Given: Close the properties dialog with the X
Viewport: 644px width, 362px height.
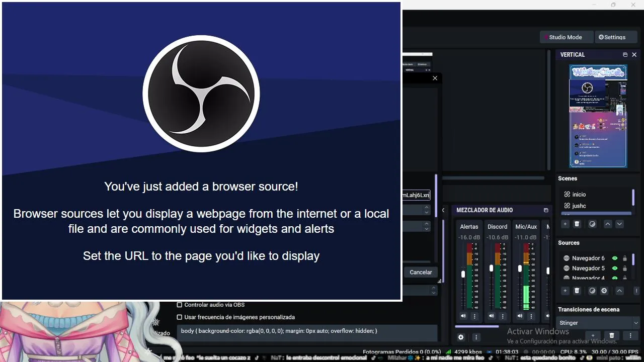Looking at the screenshot, I should [x=435, y=78].
